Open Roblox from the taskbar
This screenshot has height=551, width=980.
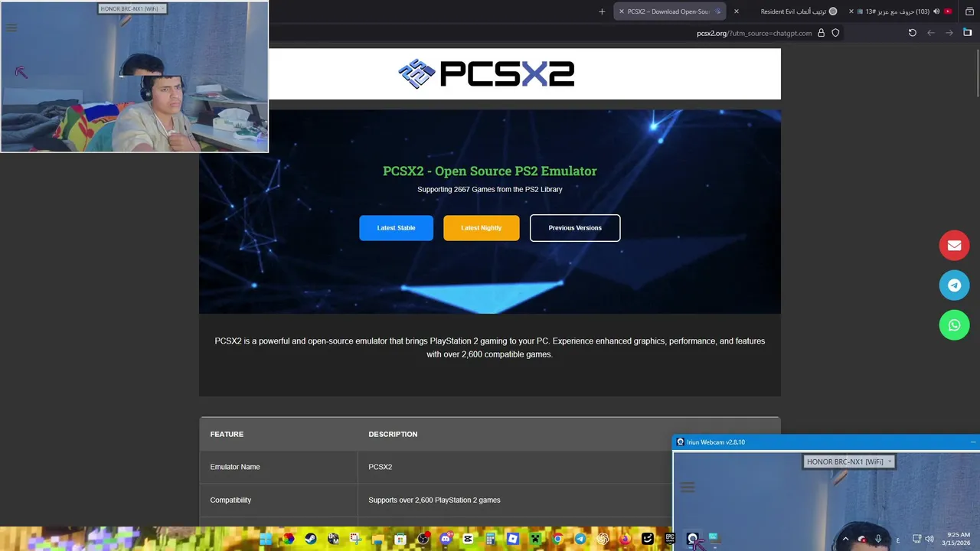(513, 540)
